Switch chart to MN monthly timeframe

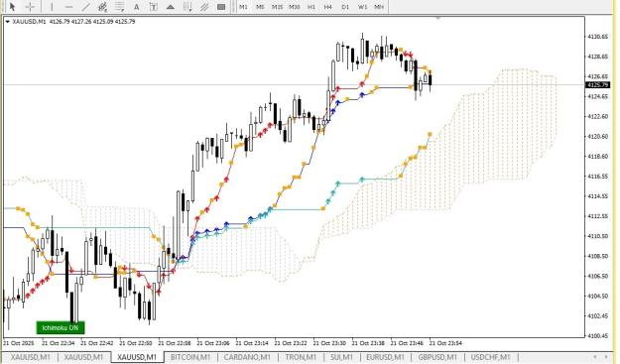point(379,7)
